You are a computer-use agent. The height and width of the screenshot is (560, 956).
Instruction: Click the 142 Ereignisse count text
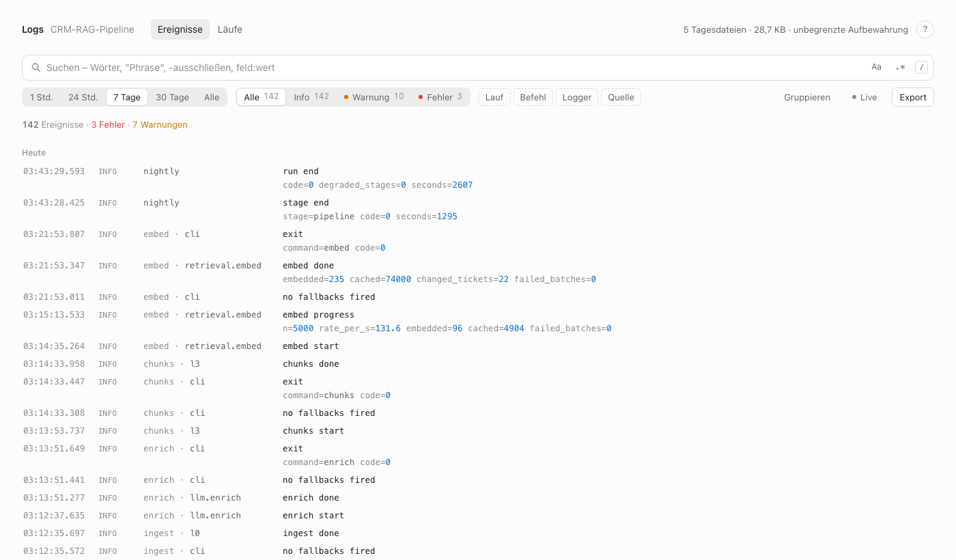tap(53, 124)
